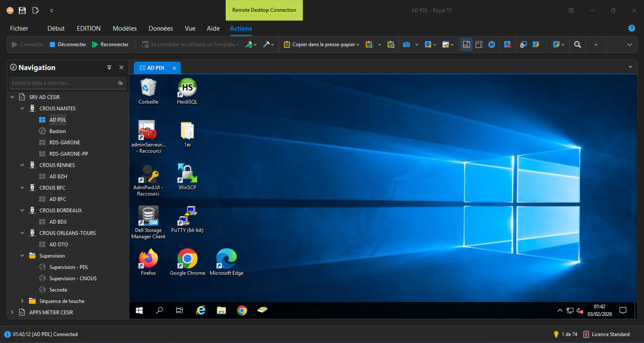Click the blue help question mark icon

[631, 28]
